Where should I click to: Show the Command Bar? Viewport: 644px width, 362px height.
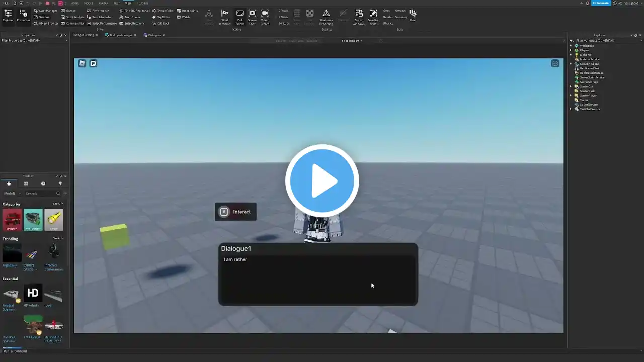72,23
